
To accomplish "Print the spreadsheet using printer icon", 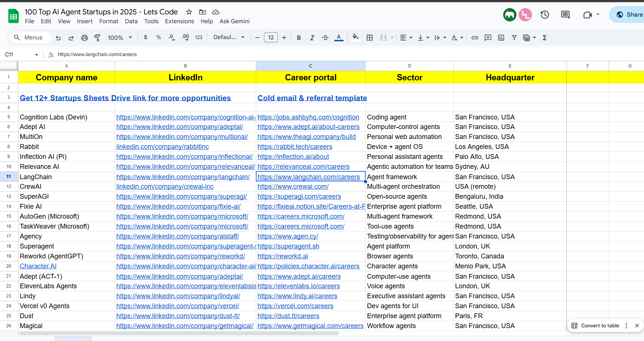I will (x=84, y=38).
